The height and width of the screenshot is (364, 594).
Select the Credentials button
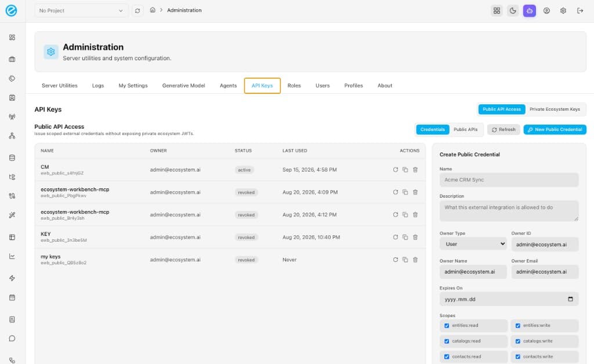tap(433, 129)
